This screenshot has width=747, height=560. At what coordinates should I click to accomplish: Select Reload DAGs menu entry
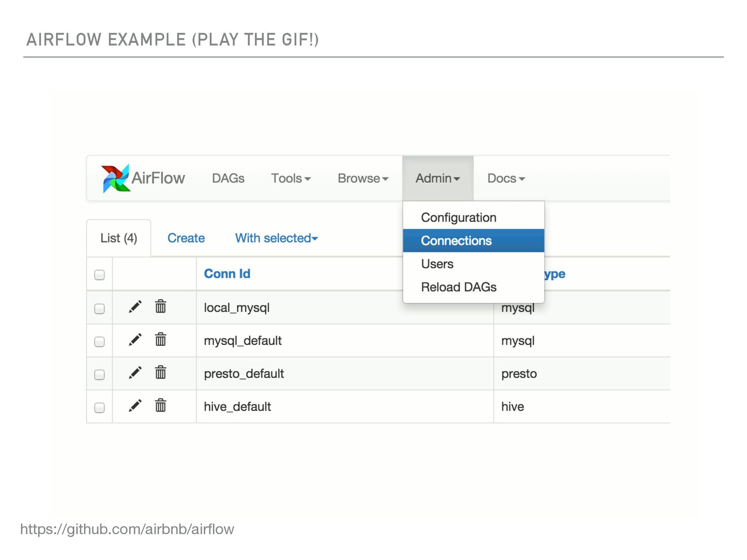[x=458, y=287]
